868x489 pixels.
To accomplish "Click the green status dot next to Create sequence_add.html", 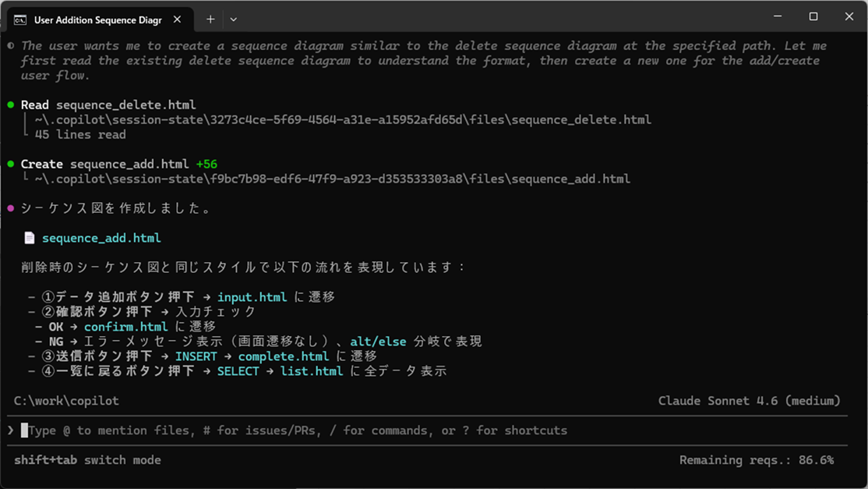I will pyautogui.click(x=12, y=164).
